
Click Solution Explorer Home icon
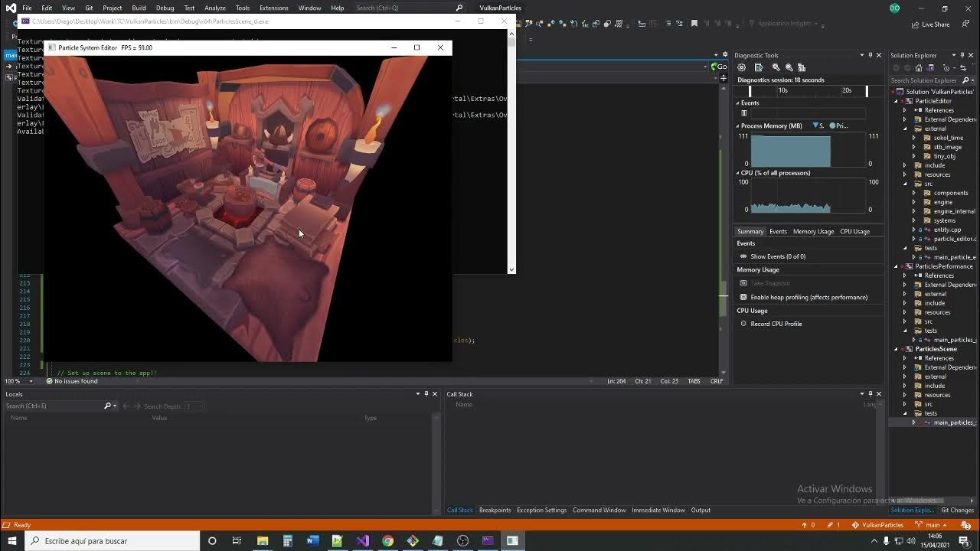(919, 67)
